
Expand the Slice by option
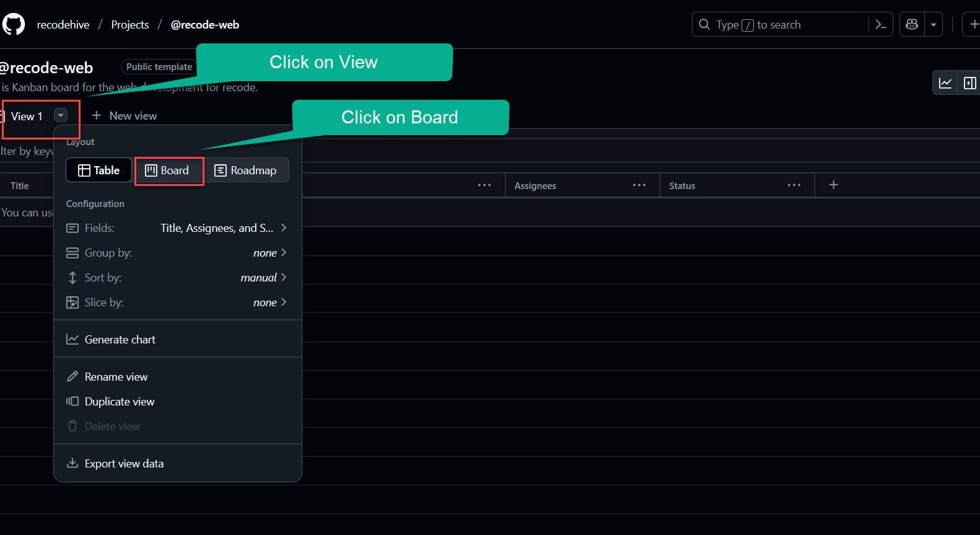tap(178, 303)
